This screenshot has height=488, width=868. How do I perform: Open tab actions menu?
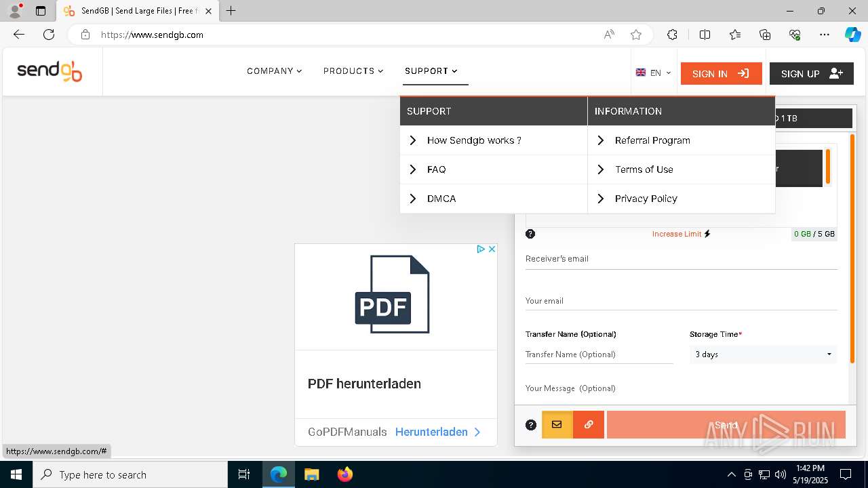pos(41,11)
